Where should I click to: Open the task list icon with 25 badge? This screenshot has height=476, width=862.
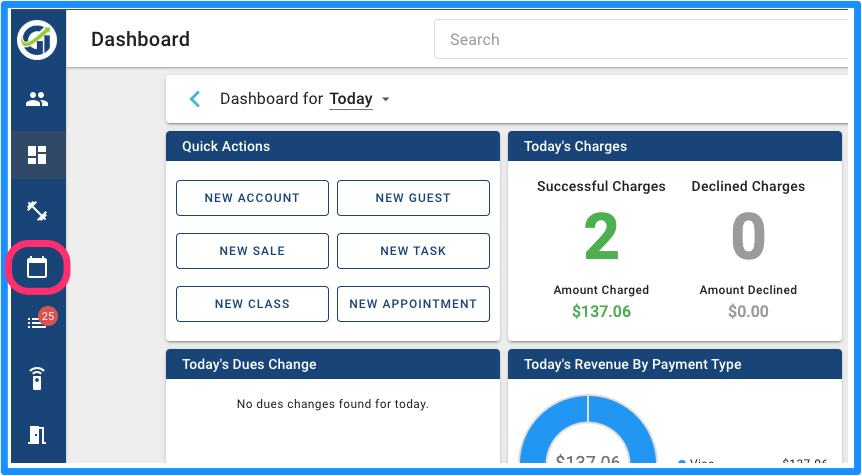coord(40,320)
